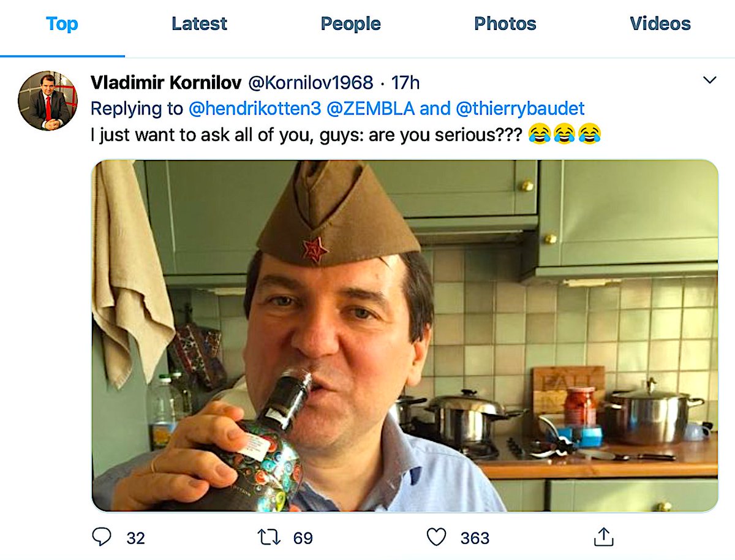Open the @ZEMBLA mention link
The image size is (735, 560).
click(x=371, y=108)
